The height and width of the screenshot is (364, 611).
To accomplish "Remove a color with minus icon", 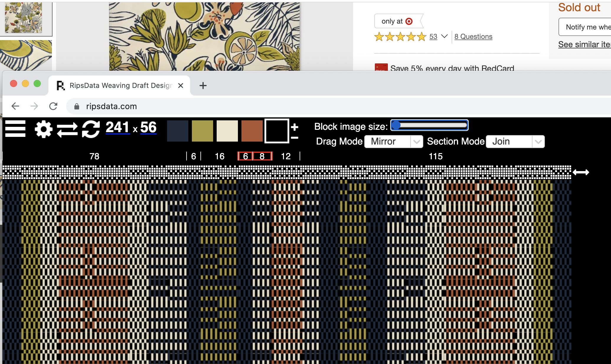I will tap(294, 137).
